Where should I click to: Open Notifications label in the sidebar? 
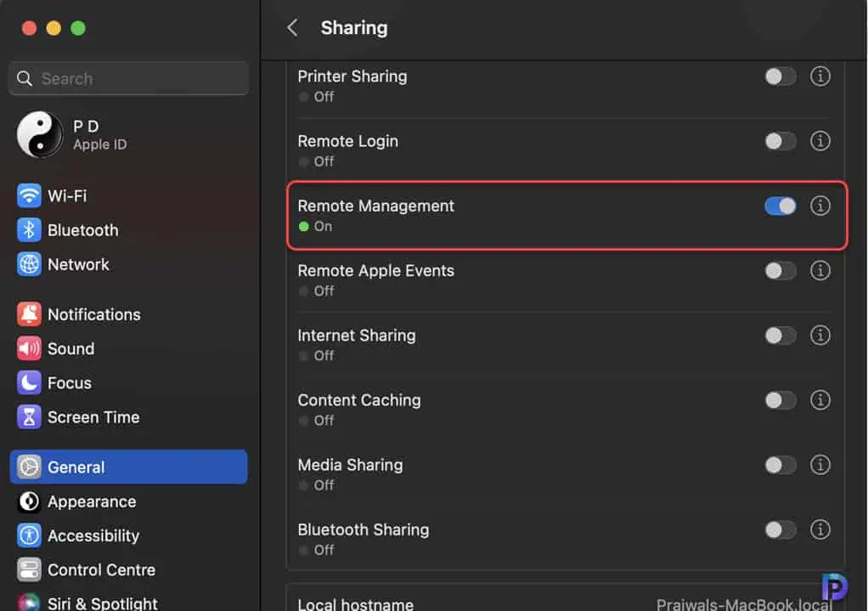point(94,314)
